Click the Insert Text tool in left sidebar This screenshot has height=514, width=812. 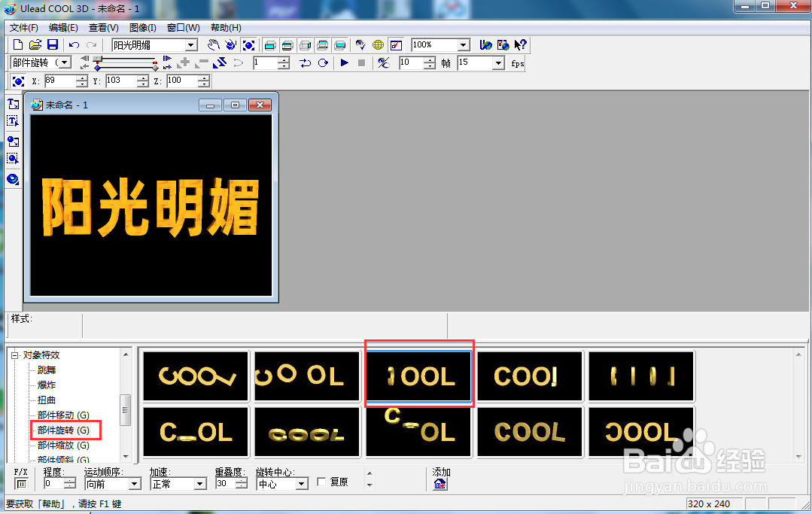click(x=13, y=104)
